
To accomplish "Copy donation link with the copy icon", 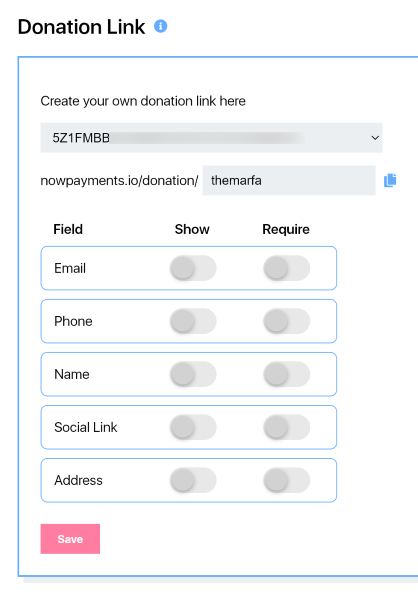I will (x=390, y=180).
